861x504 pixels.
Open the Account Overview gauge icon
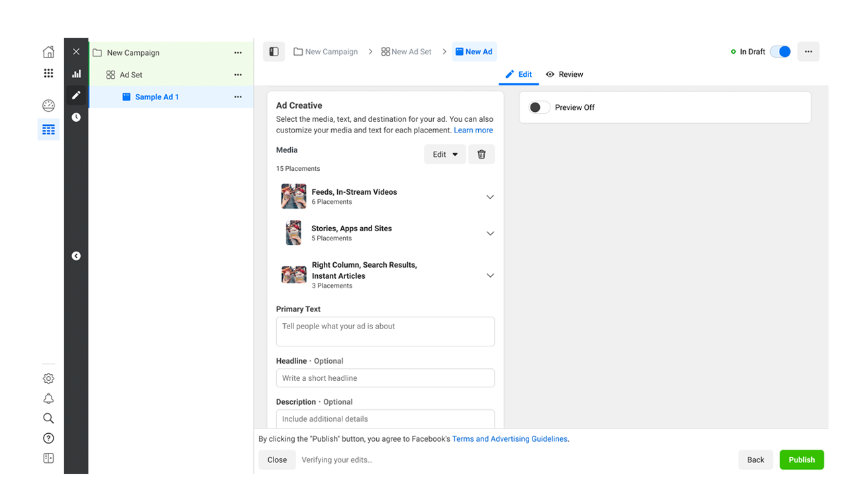coord(48,106)
